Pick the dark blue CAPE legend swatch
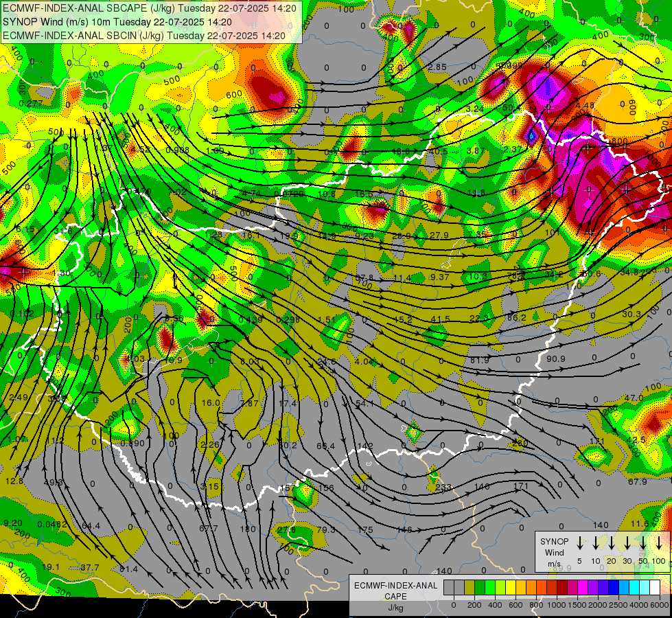 click(614, 588)
